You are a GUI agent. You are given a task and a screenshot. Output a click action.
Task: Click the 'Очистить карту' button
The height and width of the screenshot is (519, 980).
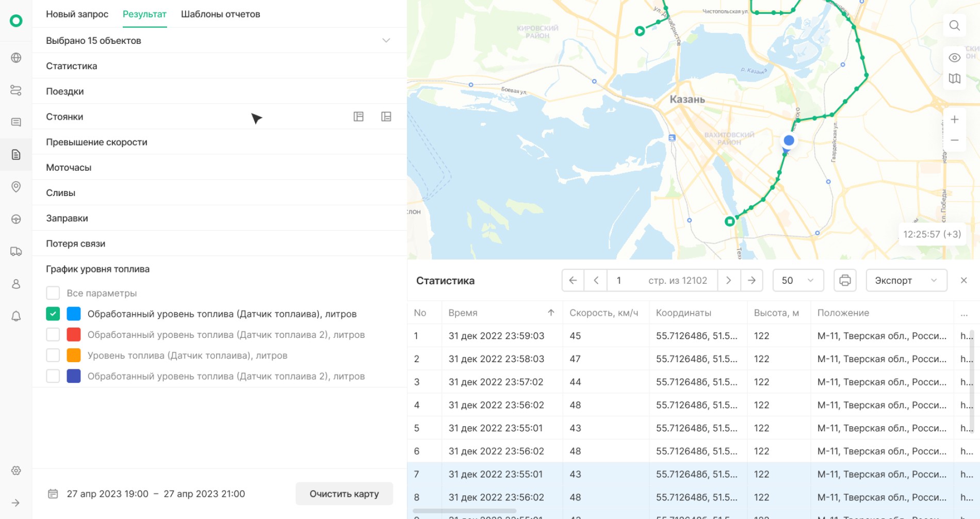(344, 494)
